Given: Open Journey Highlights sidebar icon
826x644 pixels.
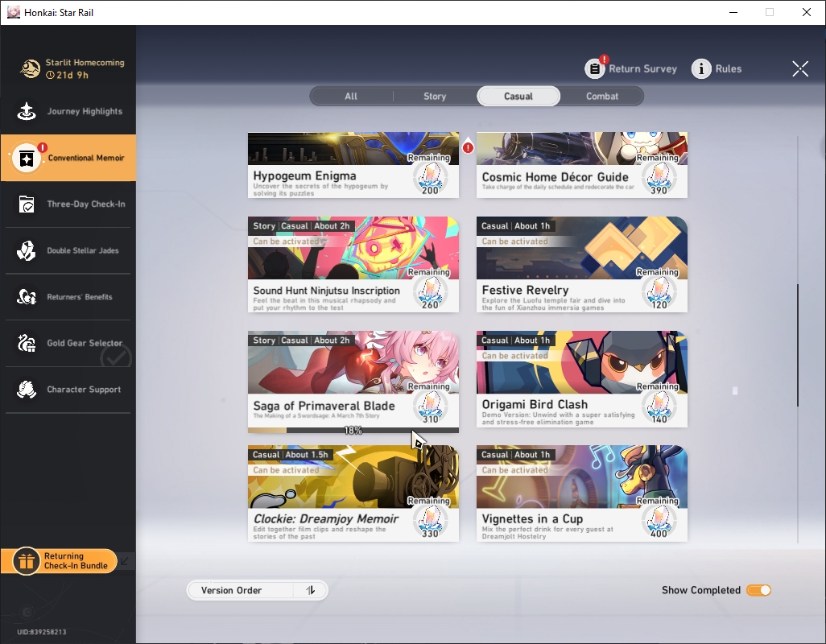Looking at the screenshot, I should pos(27,111).
